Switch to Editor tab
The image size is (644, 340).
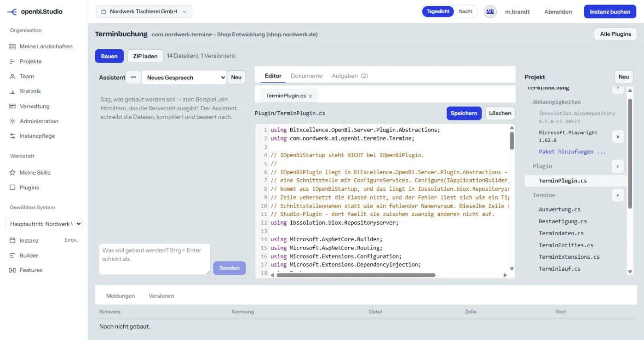[x=273, y=76]
